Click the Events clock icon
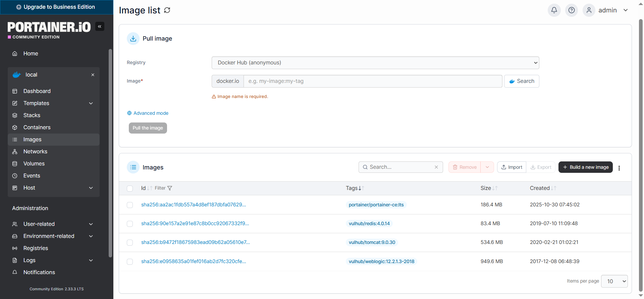The image size is (644, 299). (x=15, y=176)
